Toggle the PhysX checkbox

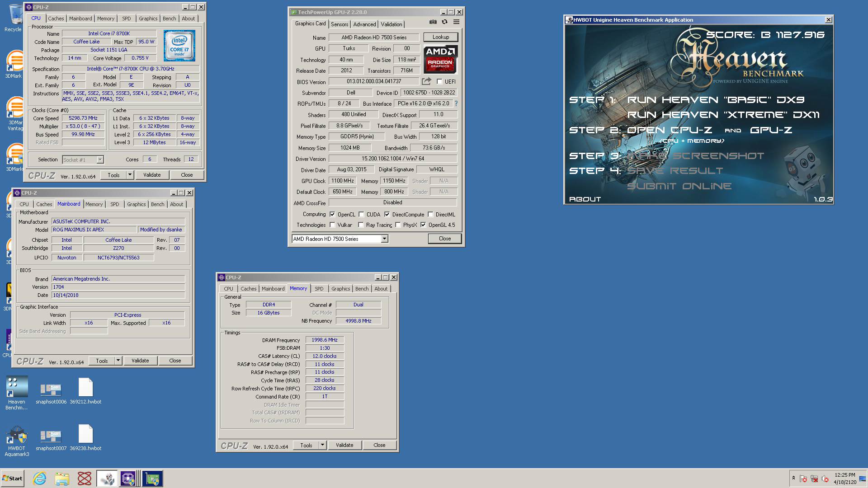click(398, 225)
